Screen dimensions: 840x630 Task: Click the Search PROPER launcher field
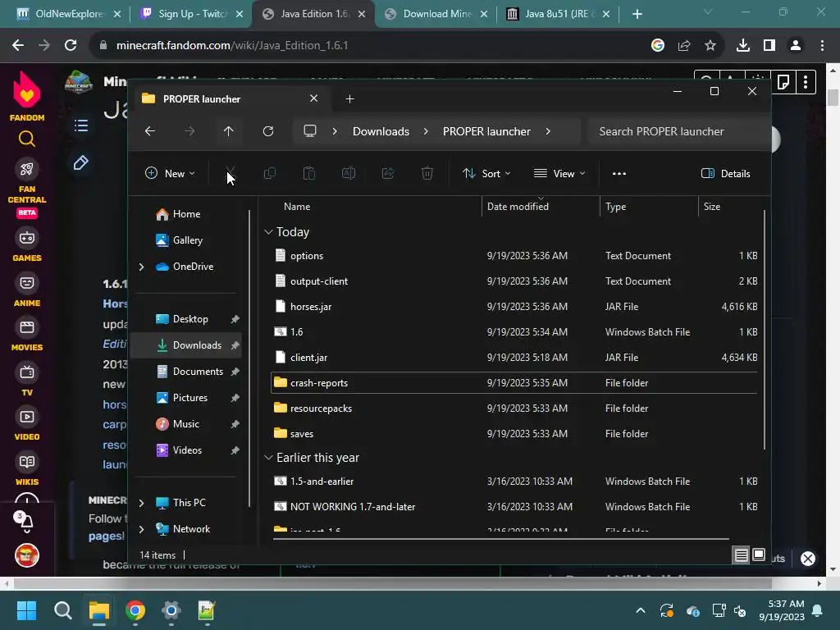pos(678,131)
